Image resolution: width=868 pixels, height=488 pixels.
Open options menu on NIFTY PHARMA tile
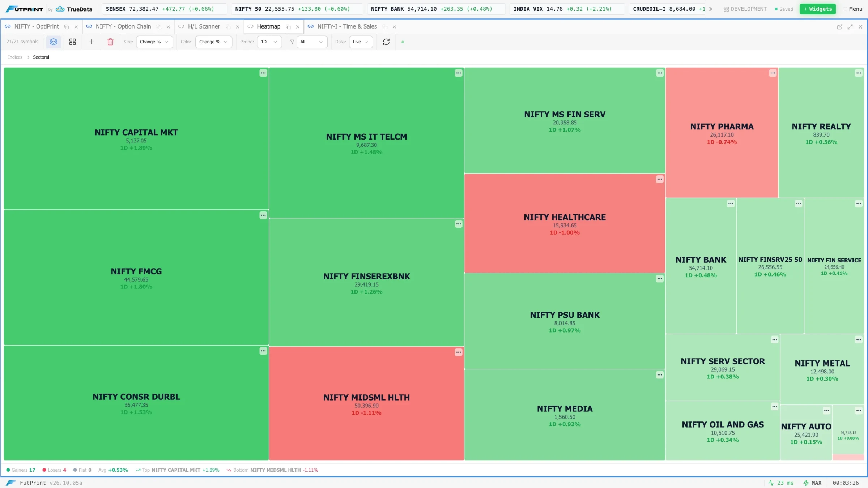click(x=773, y=73)
